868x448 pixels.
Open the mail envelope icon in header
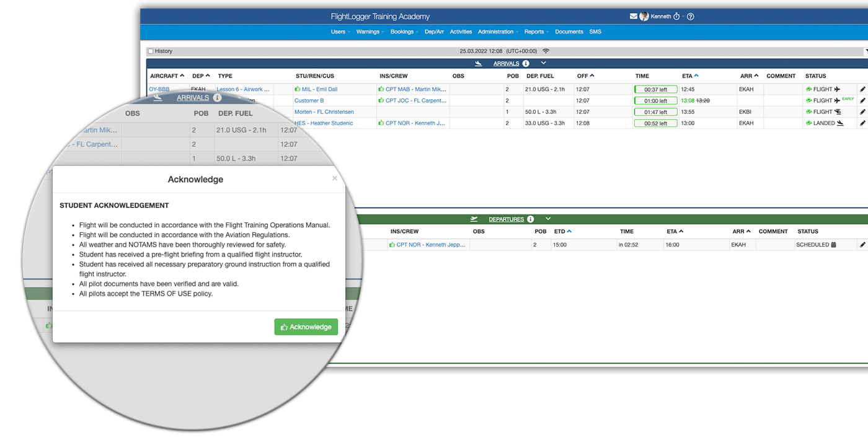pos(634,17)
